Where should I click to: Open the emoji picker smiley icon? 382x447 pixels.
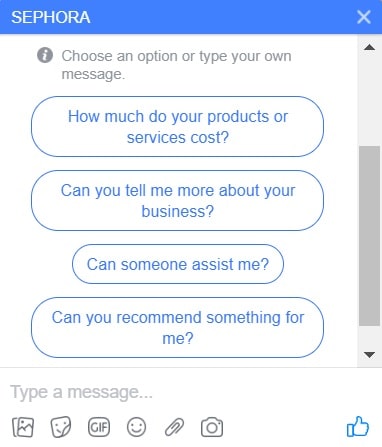tap(136, 427)
